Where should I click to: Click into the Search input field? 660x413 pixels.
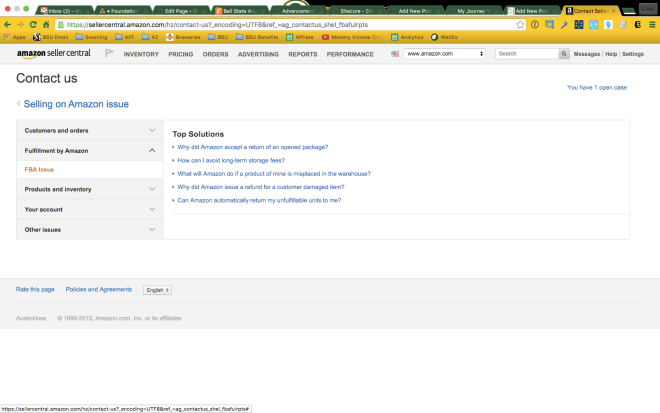coord(526,53)
